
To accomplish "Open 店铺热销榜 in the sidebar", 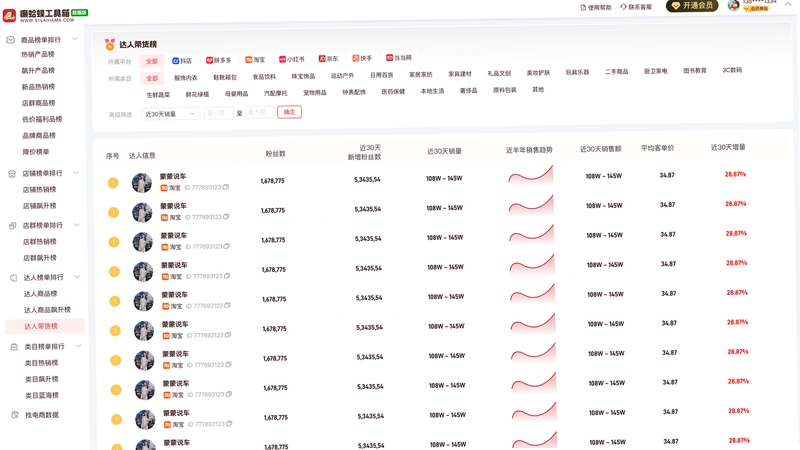I will coord(39,190).
